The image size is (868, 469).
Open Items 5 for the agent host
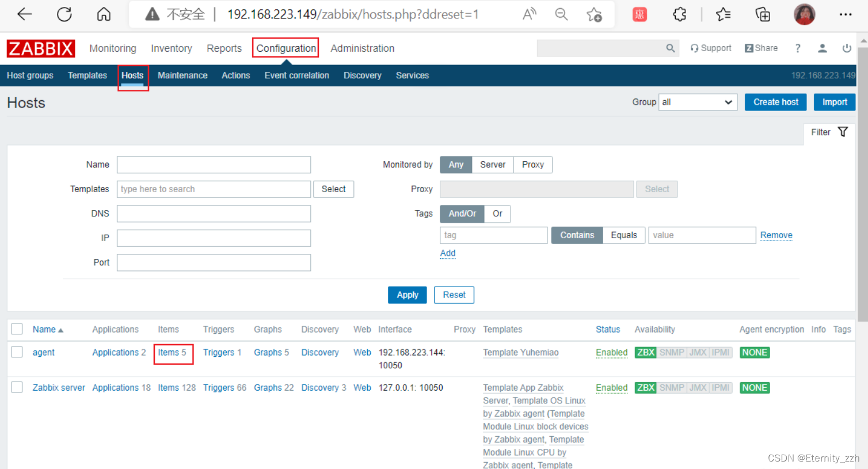pyautogui.click(x=173, y=352)
